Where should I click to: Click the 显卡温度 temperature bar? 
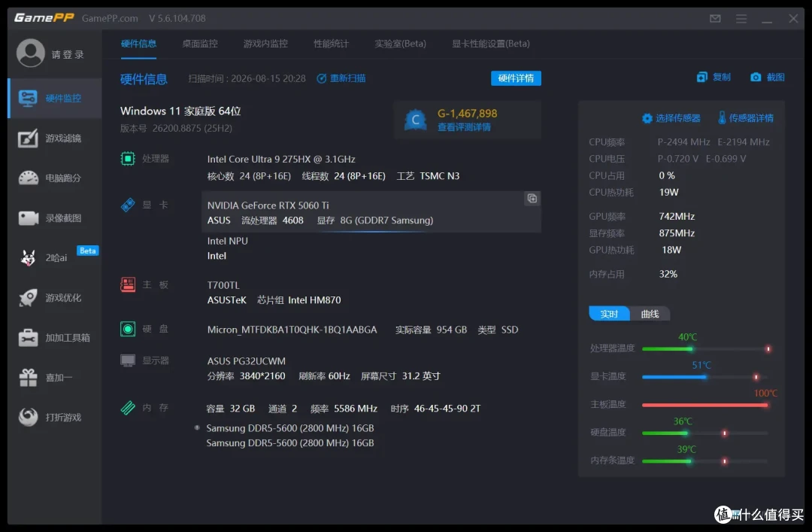(x=706, y=377)
